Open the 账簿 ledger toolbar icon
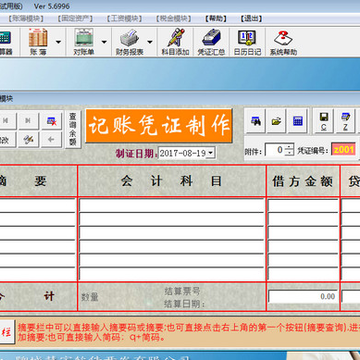 click(x=38, y=42)
